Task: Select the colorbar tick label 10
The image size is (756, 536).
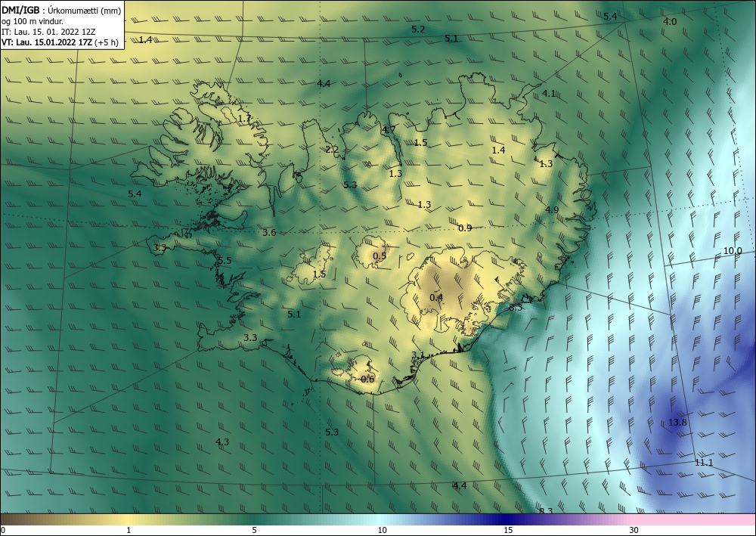Action: coord(382,531)
